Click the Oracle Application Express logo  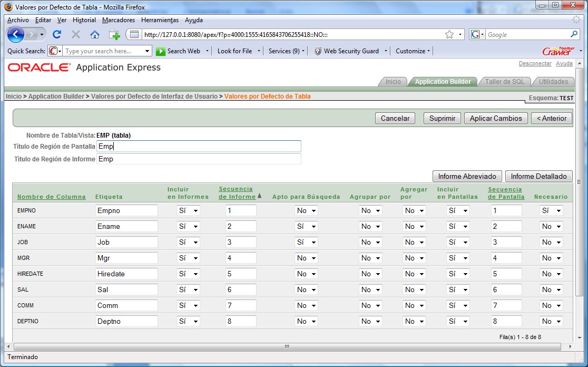point(84,67)
